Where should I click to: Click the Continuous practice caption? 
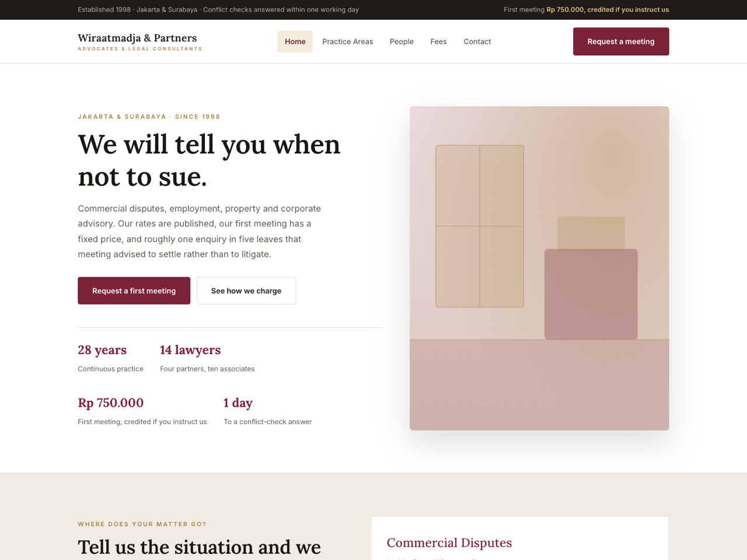click(x=110, y=369)
